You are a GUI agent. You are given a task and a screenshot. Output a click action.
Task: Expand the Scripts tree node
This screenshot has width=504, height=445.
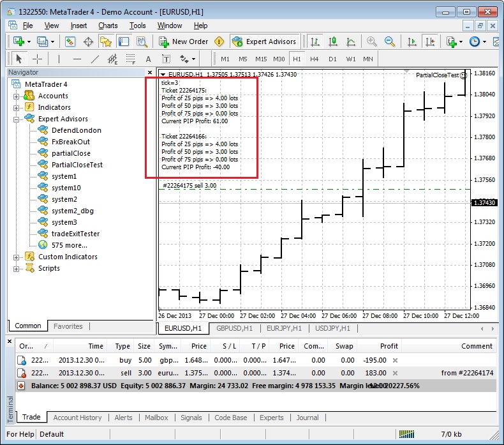click(x=16, y=269)
